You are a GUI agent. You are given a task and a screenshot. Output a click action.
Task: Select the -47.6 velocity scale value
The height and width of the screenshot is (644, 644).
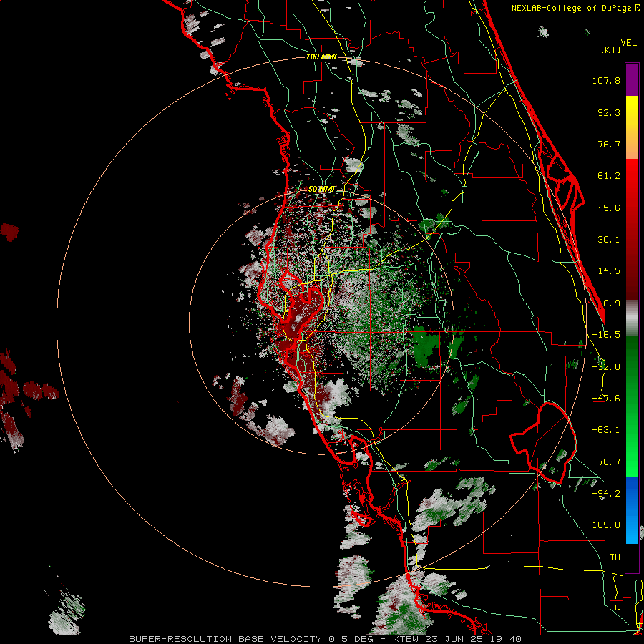coord(606,399)
